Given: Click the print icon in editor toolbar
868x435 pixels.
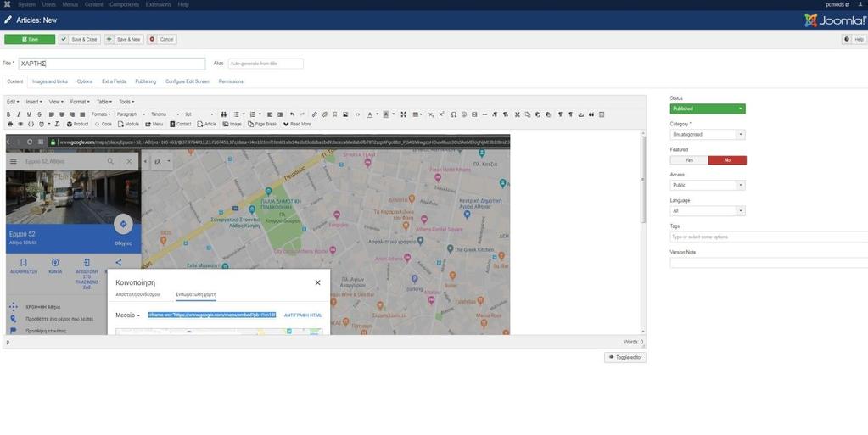Looking at the screenshot, I should click(10, 124).
